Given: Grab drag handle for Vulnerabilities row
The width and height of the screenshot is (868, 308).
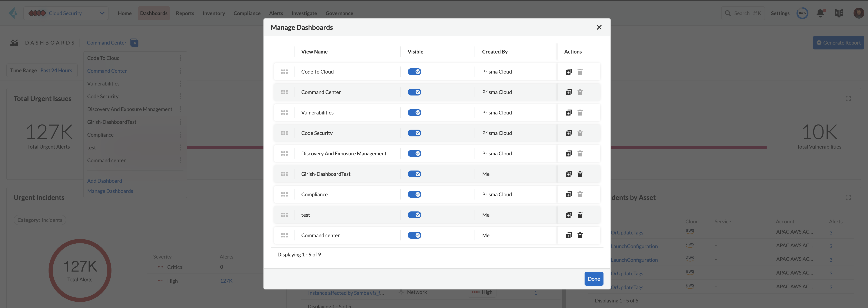Looking at the screenshot, I should (284, 113).
